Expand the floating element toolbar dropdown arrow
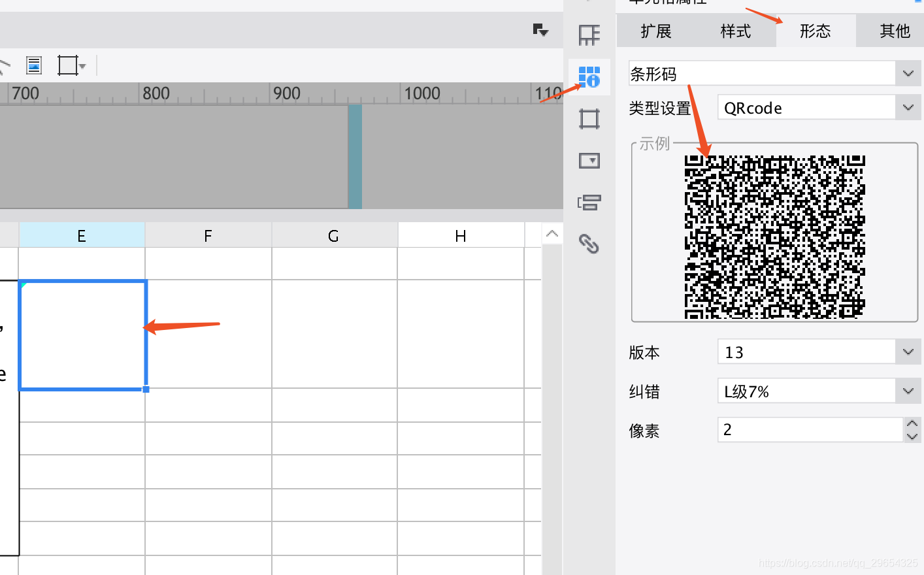Image resolution: width=924 pixels, height=575 pixels. [82, 66]
